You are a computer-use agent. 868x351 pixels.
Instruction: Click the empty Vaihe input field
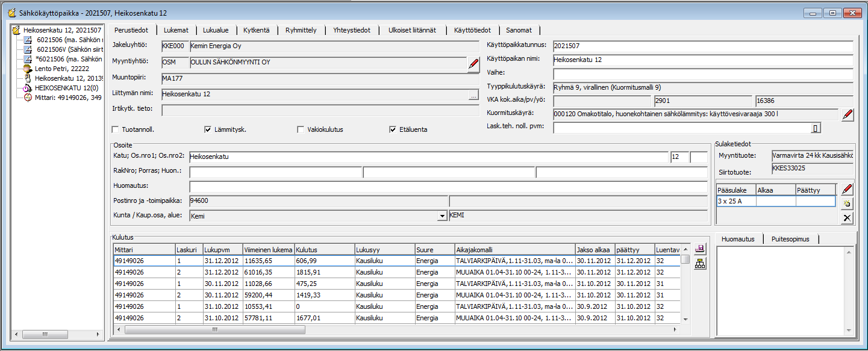tap(703, 73)
